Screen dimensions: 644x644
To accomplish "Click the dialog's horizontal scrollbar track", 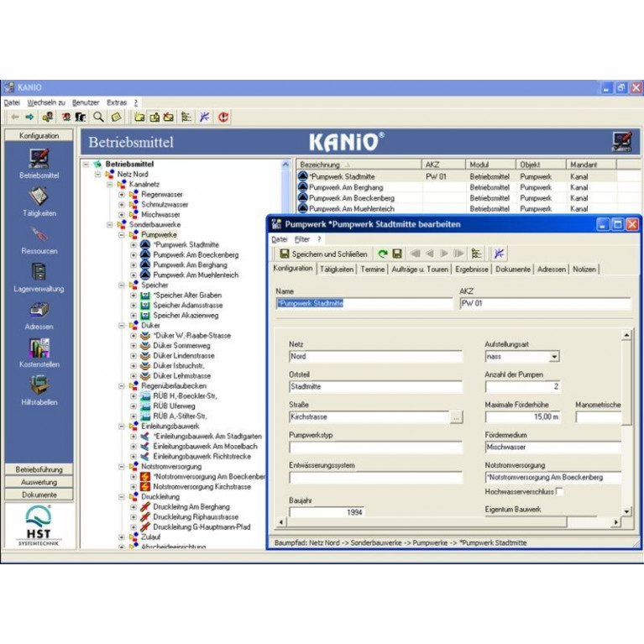I will tap(589, 522).
